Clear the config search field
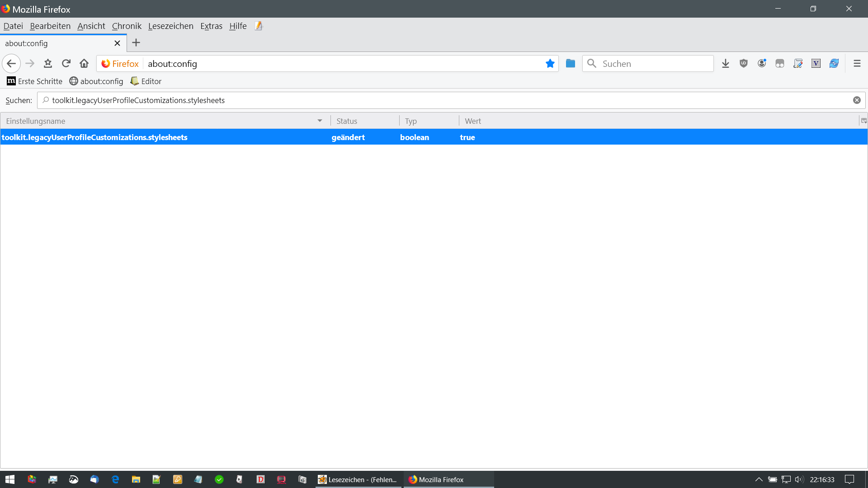This screenshot has width=868, height=488. tap(857, 100)
